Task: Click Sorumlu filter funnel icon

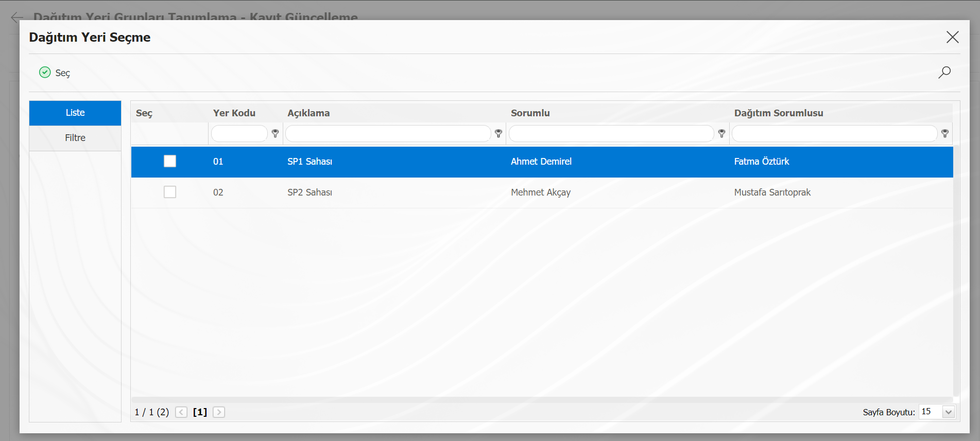Action: coord(721,133)
